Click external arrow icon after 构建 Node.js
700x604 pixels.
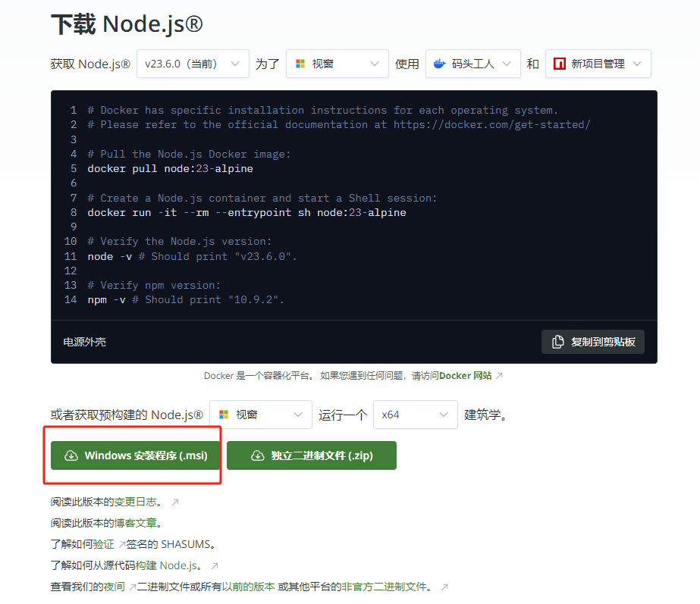(x=215, y=565)
